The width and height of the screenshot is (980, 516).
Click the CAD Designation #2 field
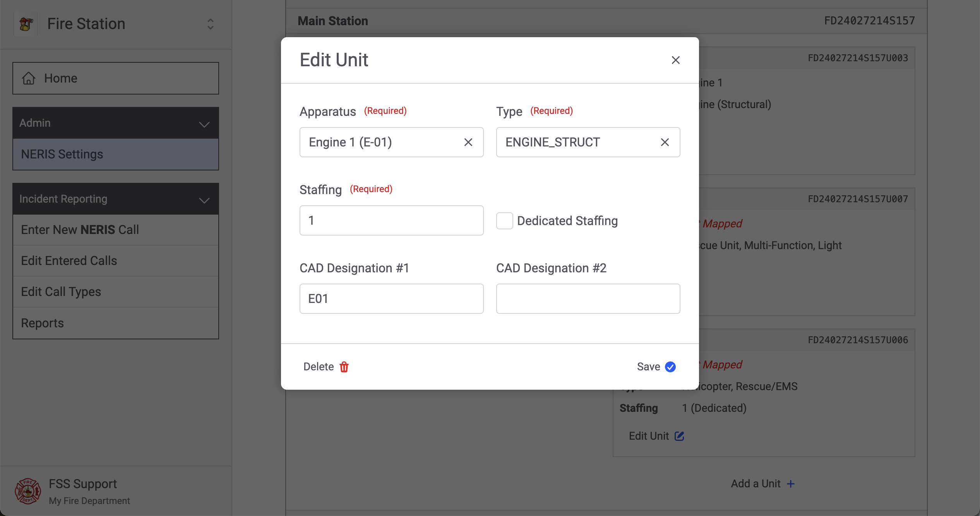(588, 299)
